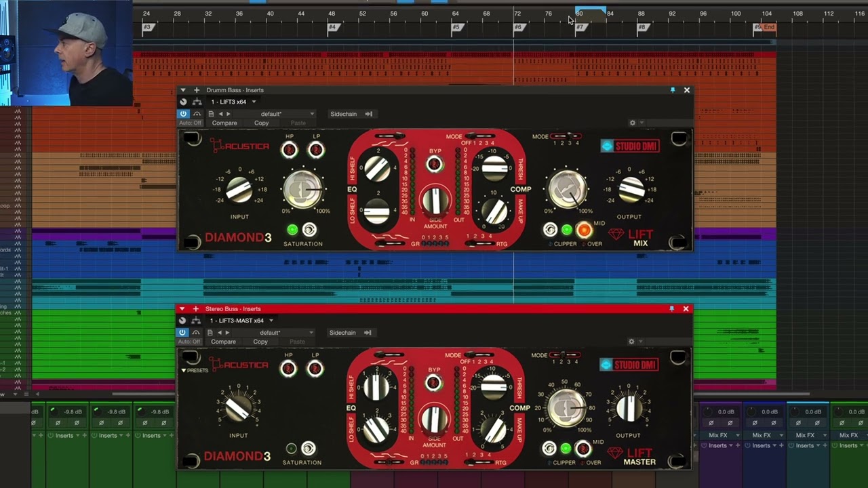This screenshot has height=488, width=868.
Task: Click the MID button on LIFT Master
Action: (x=582, y=449)
